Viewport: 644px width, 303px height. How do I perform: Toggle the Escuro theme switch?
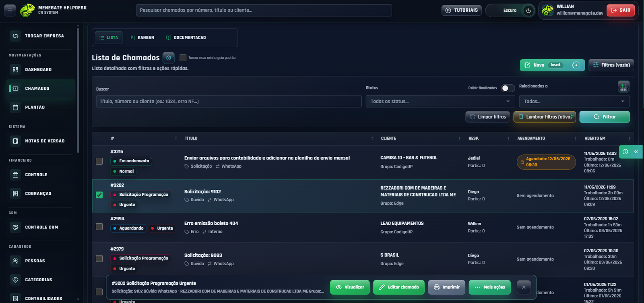coord(510,10)
